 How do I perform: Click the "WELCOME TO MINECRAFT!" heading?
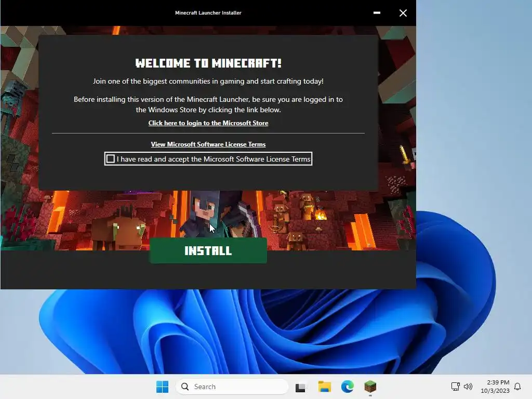pyautogui.click(x=208, y=63)
